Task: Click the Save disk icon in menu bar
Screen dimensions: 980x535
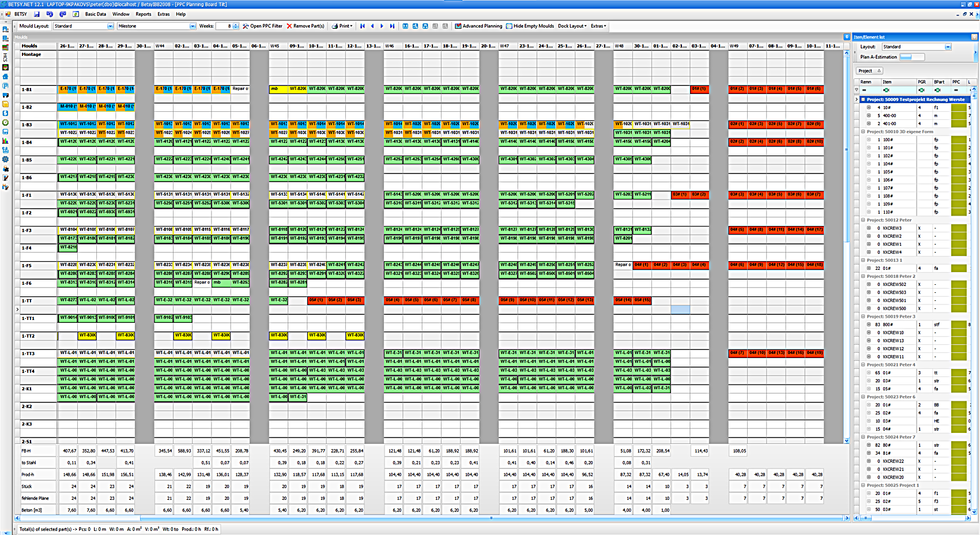Action: 37,14
